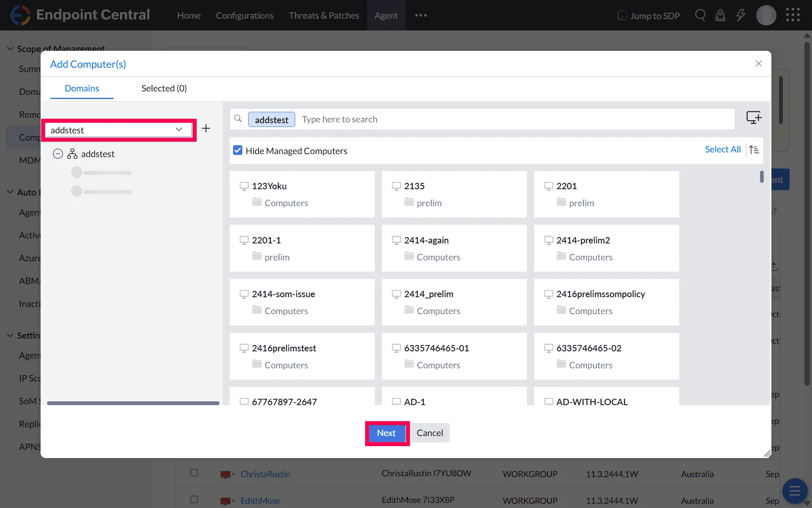Click the flag icon beside ChristaRustin
The image size is (812, 508).
click(x=225, y=475)
